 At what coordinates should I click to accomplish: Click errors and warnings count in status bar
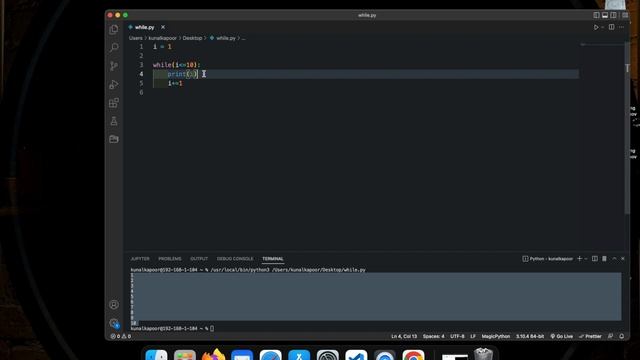pyautogui.click(x=121, y=336)
